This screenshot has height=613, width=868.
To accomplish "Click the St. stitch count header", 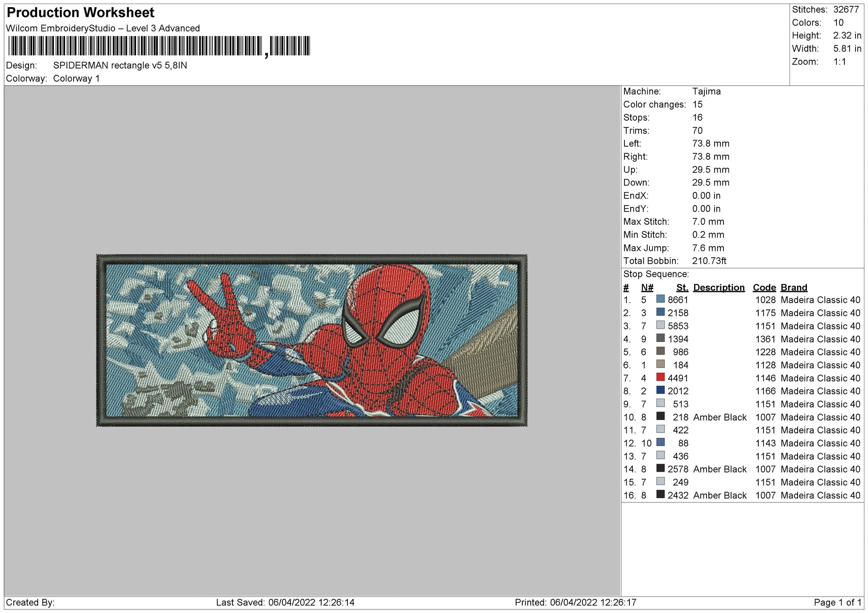I will [x=682, y=288].
